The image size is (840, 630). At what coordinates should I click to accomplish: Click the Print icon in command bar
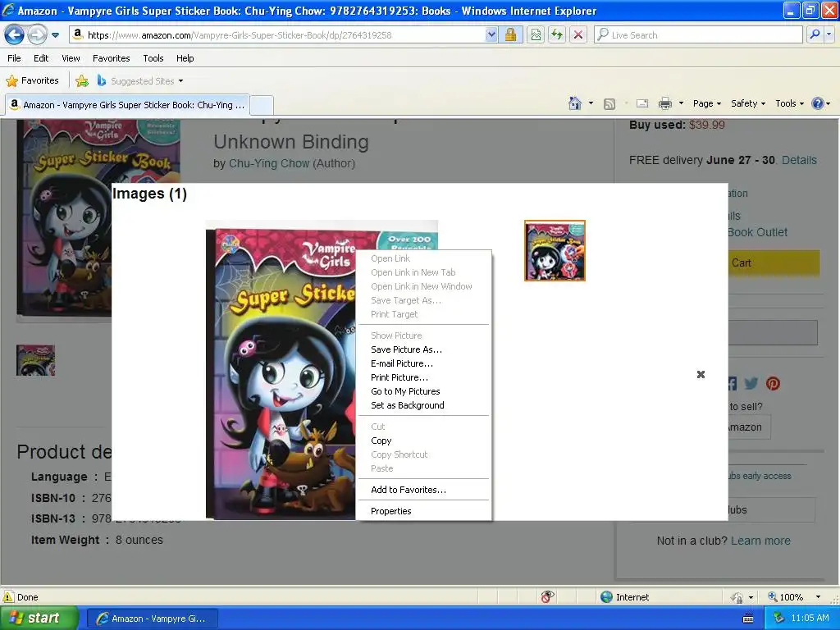(664, 103)
